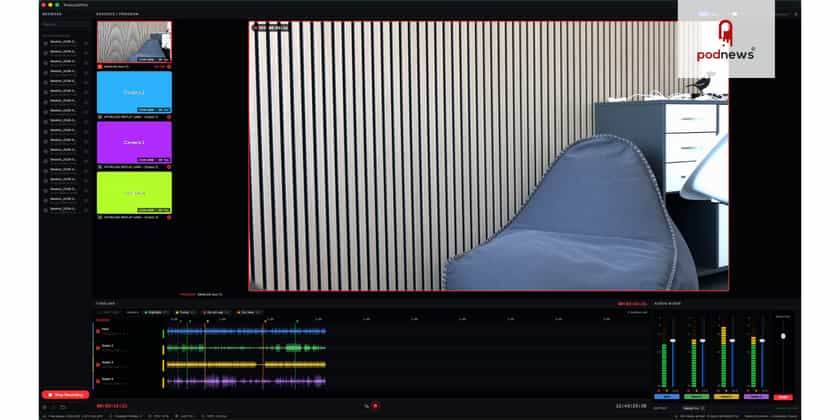Click the orange flag marker on the timeline ruler
This screenshot has width=840, height=420.
coord(263,320)
